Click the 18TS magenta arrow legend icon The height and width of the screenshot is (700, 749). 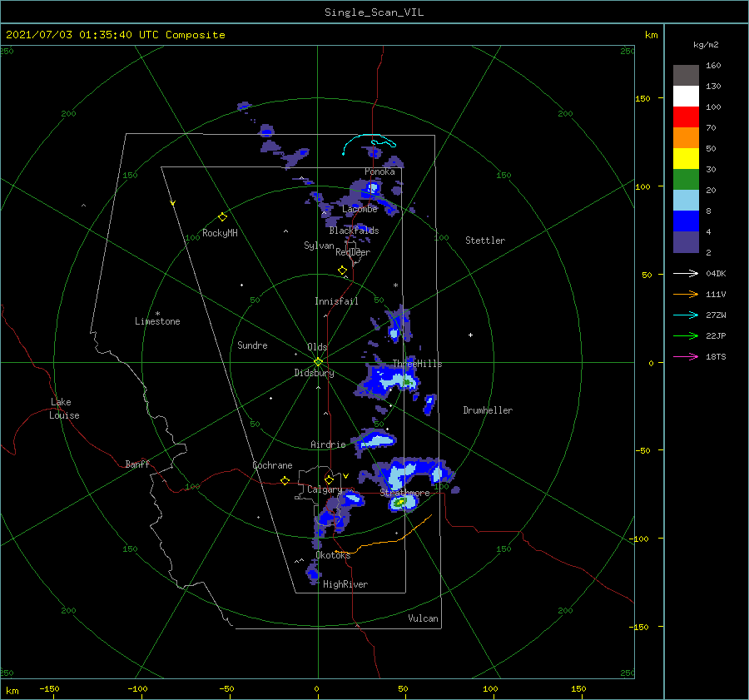click(686, 356)
